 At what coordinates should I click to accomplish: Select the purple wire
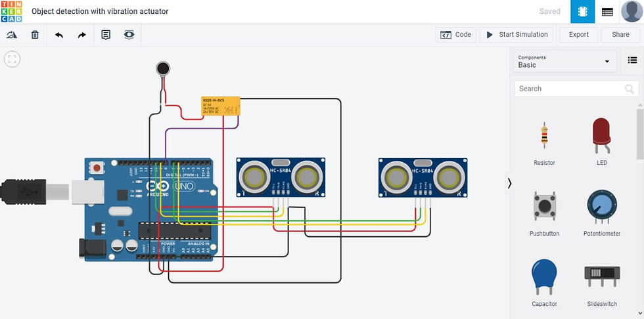(201, 129)
